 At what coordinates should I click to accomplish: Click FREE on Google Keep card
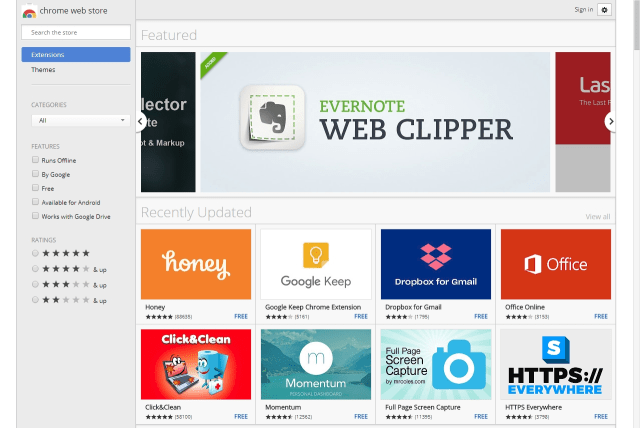[361, 317]
